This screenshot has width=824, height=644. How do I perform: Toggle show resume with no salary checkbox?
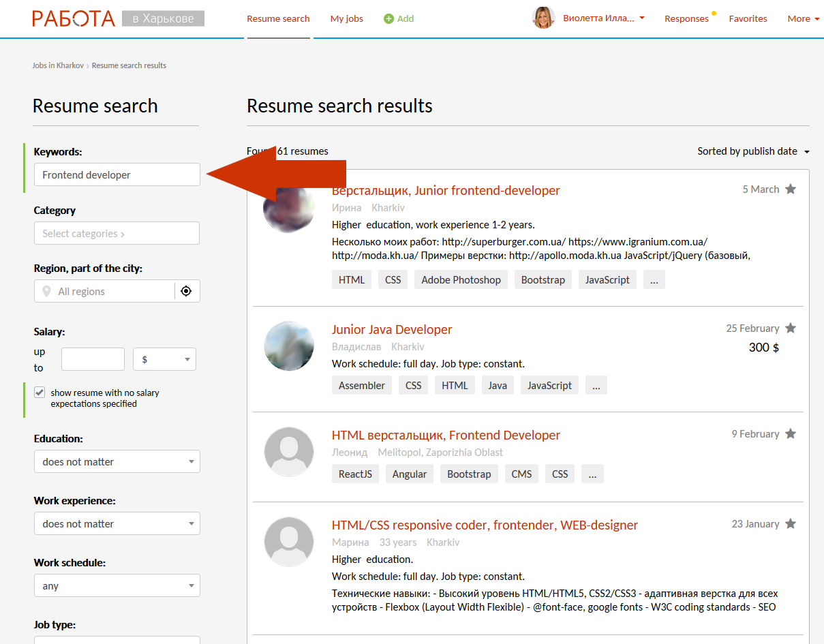pos(40,393)
